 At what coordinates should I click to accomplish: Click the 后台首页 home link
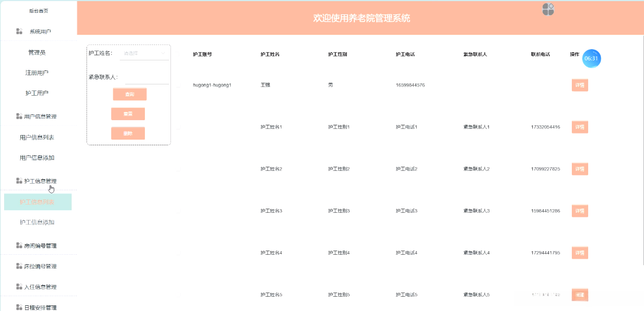pyautogui.click(x=38, y=11)
